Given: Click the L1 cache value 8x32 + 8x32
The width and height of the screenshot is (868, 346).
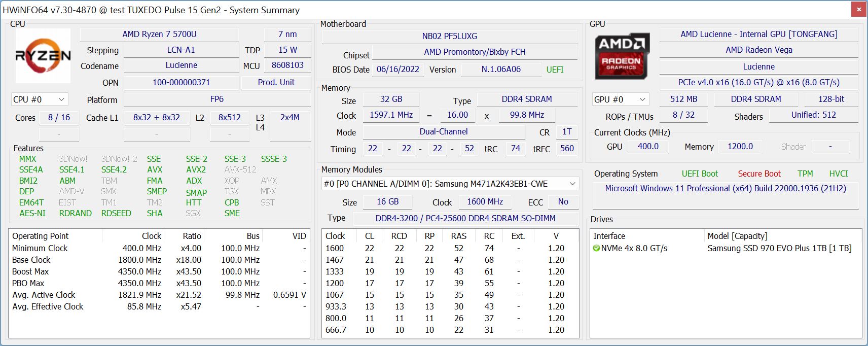Looking at the screenshot, I should (157, 118).
